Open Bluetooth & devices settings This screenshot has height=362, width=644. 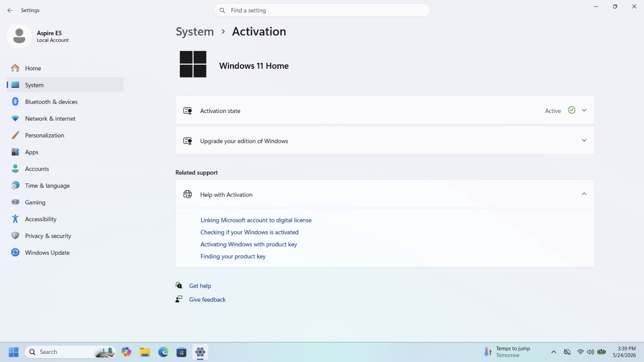[65, 102]
